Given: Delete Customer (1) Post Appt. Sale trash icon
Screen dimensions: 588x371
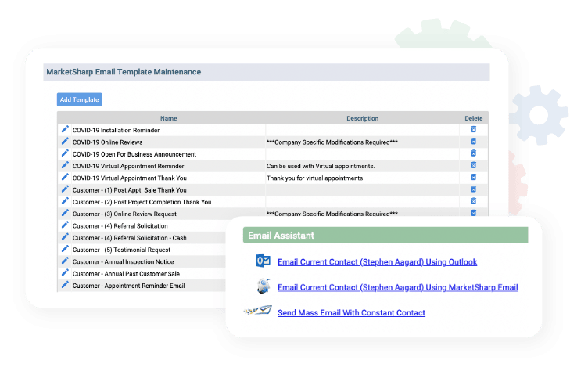Looking at the screenshot, I should coord(474,189).
